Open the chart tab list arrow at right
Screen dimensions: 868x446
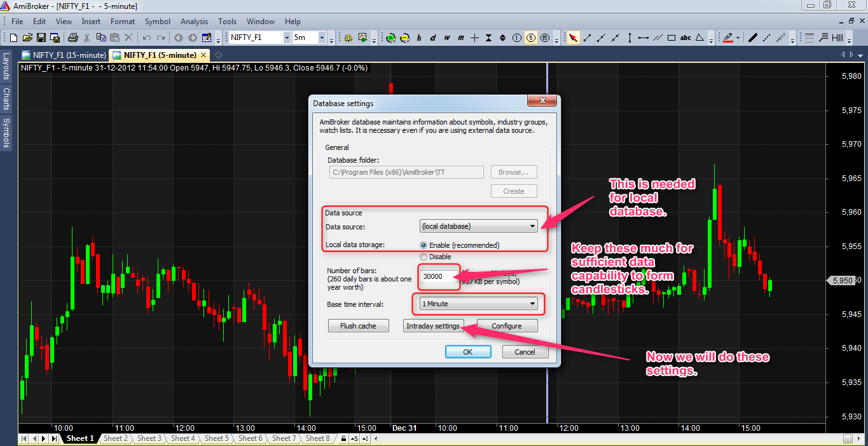coord(862,55)
